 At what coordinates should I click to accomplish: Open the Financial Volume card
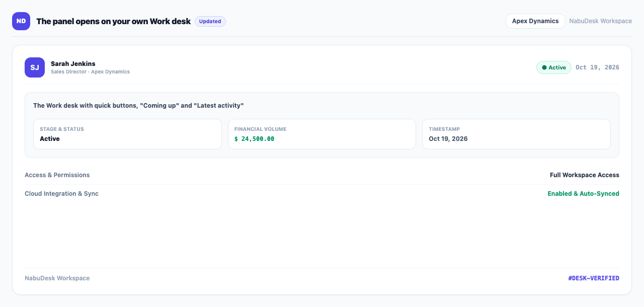click(322, 134)
